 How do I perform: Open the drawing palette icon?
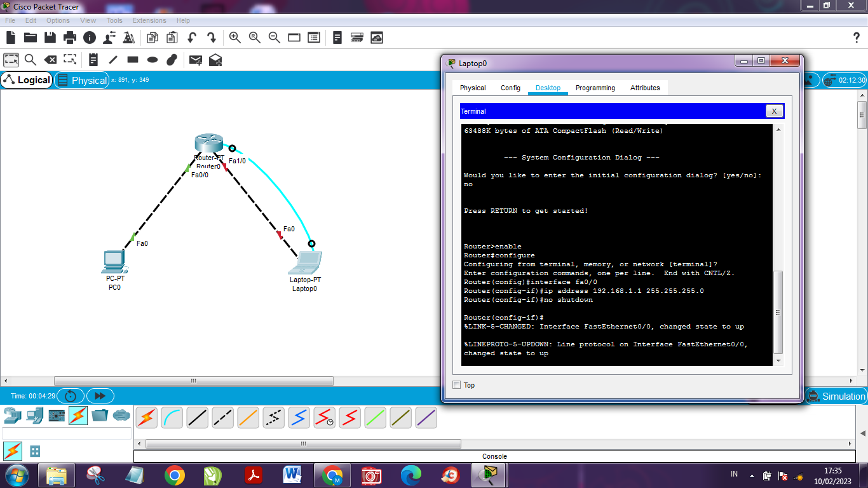click(294, 37)
